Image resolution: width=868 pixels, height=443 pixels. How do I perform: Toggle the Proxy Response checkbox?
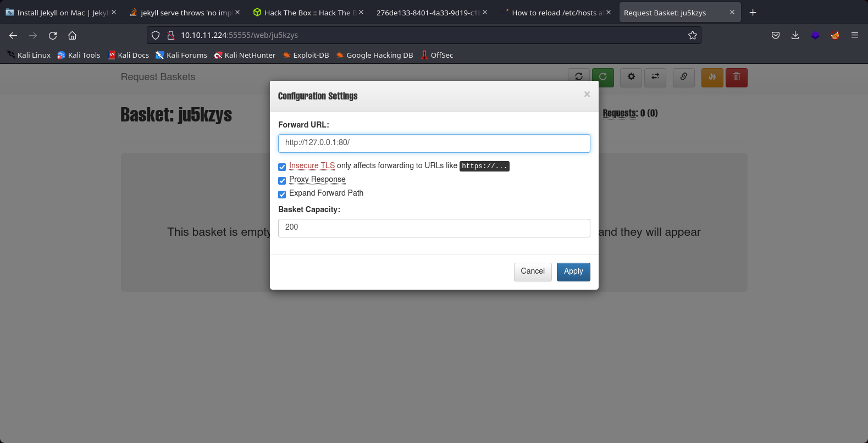pyautogui.click(x=282, y=180)
